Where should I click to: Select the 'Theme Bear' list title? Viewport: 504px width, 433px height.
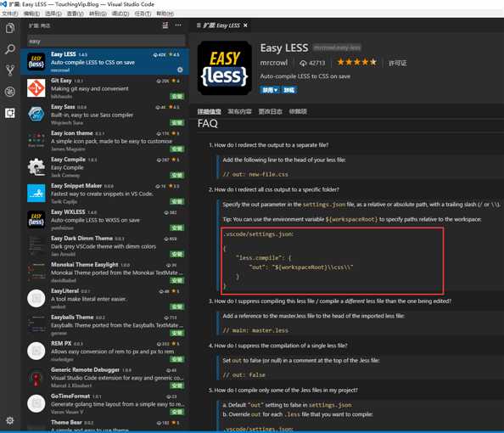pos(66,422)
